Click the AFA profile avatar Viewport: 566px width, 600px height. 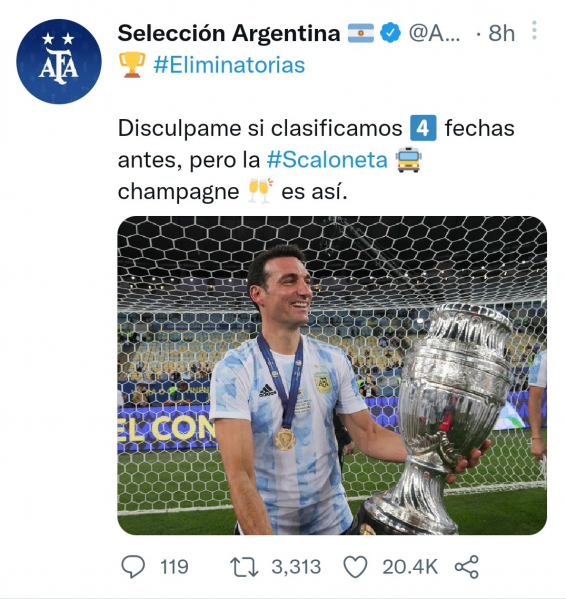(59, 62)
